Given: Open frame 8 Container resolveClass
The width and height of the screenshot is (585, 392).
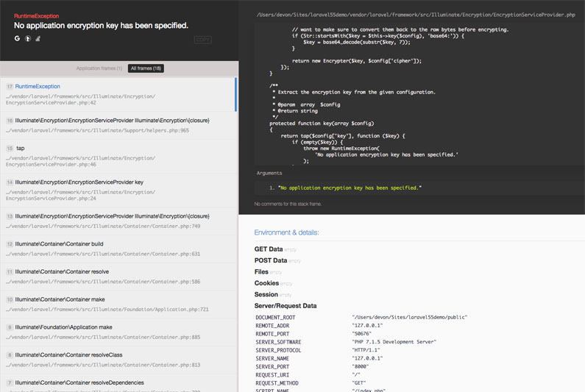Looking at the screenshot, I should click(119, 360).
